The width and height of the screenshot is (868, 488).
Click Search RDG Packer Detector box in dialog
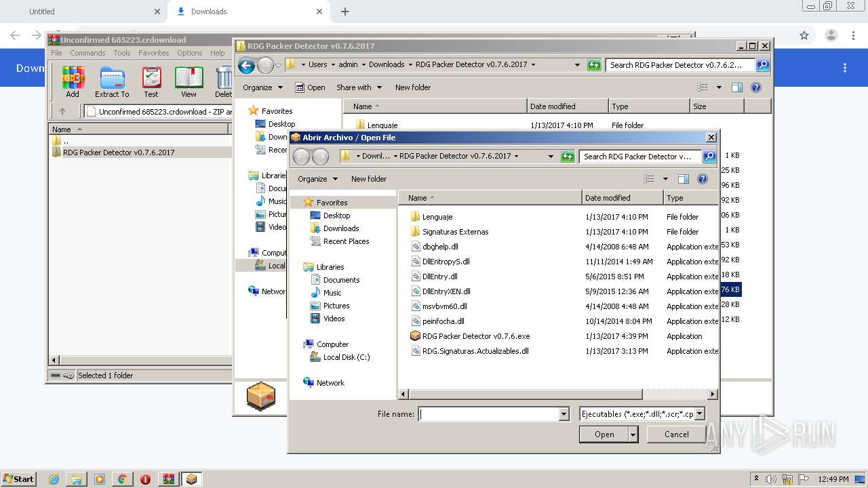click(x=639, y=157)
